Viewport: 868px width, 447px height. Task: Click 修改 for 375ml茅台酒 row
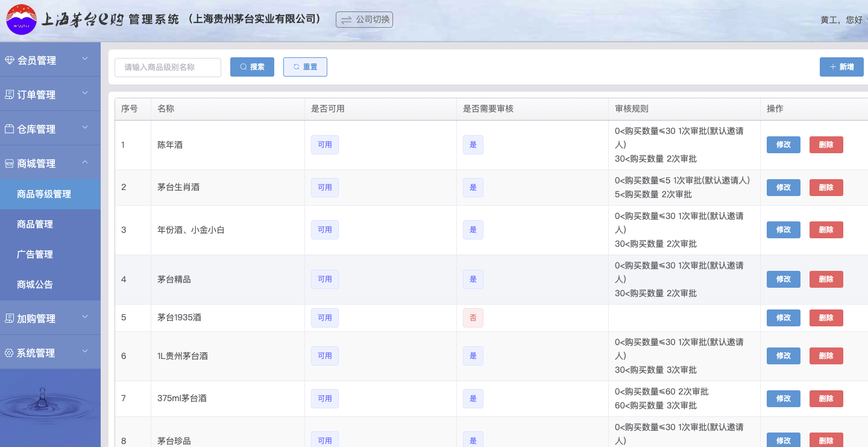point(784,399)
